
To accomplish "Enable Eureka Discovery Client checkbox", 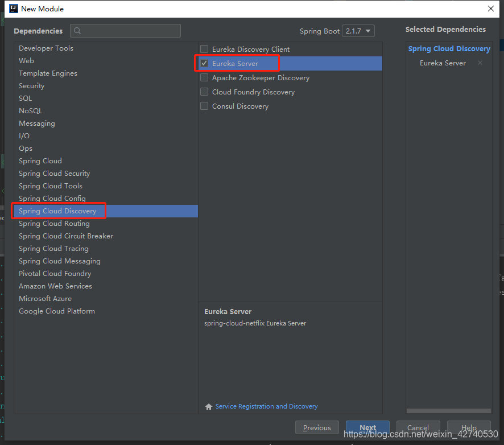I will pyautogui.click(x=204, y=49).
